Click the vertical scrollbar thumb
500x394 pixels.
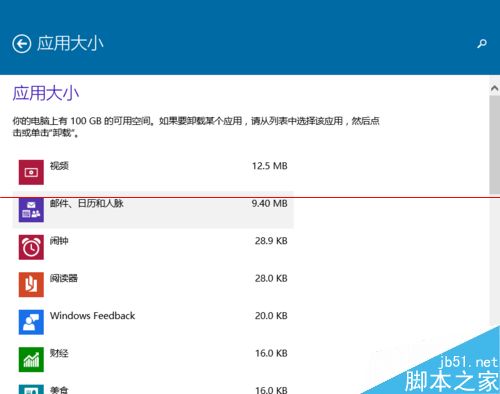[x=495, y=145]
